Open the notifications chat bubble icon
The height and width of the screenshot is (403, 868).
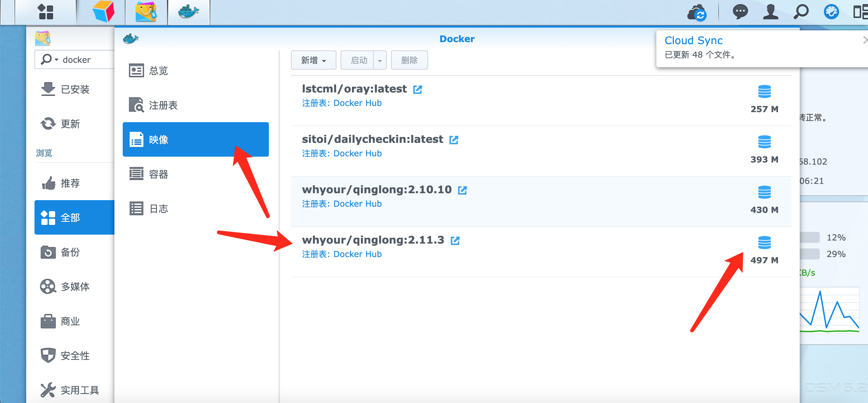tap(740, 12)
